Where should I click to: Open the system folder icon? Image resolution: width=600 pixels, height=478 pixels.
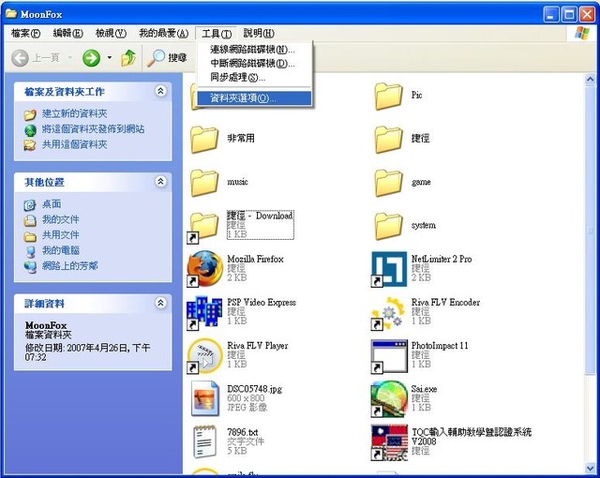tap(388, 226)
